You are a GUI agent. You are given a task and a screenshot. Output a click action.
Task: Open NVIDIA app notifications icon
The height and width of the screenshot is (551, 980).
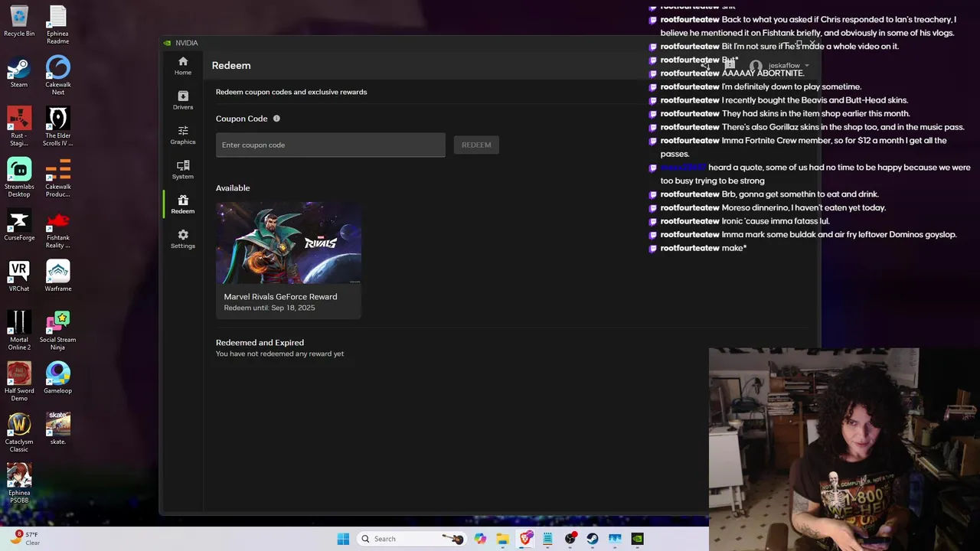(730, 66)
